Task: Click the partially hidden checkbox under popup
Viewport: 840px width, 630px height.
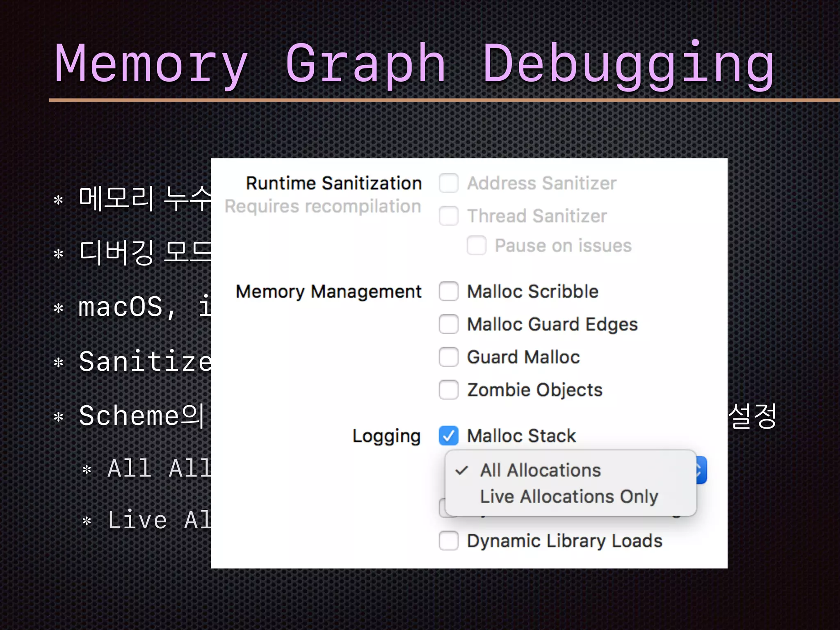Action: 443,508
